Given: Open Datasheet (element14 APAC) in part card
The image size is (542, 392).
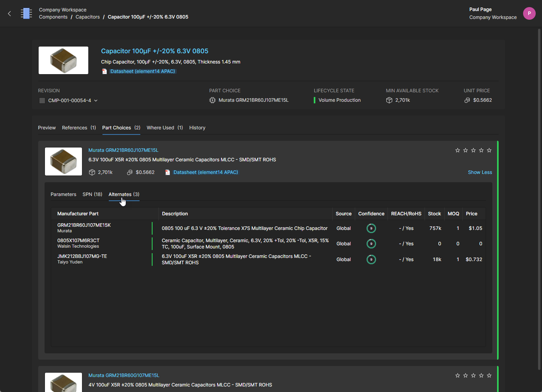Looking at the screenshot, I should 205,172.
